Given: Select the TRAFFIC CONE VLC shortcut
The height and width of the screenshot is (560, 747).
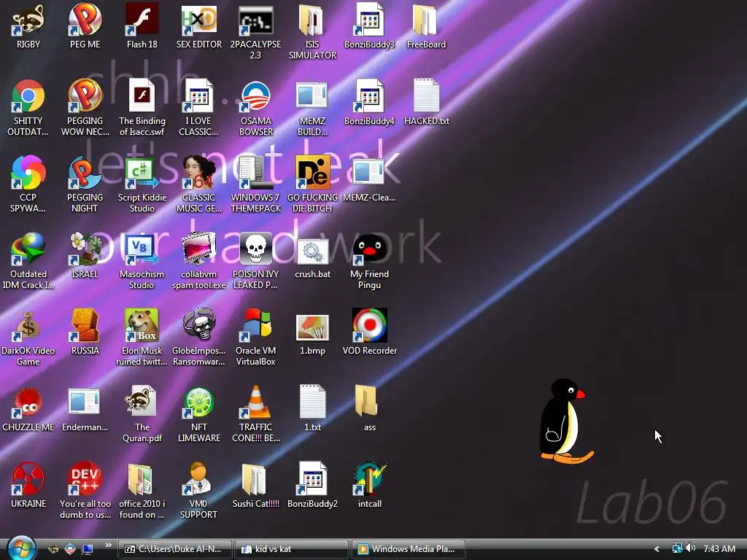Looking at the screenshot, I should tap(255, 402).
